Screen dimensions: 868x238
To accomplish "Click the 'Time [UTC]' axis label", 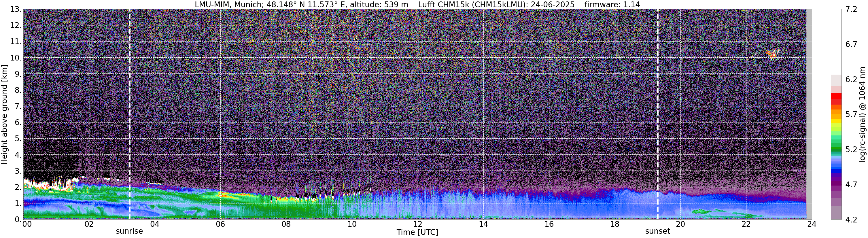I will point(417,232).
